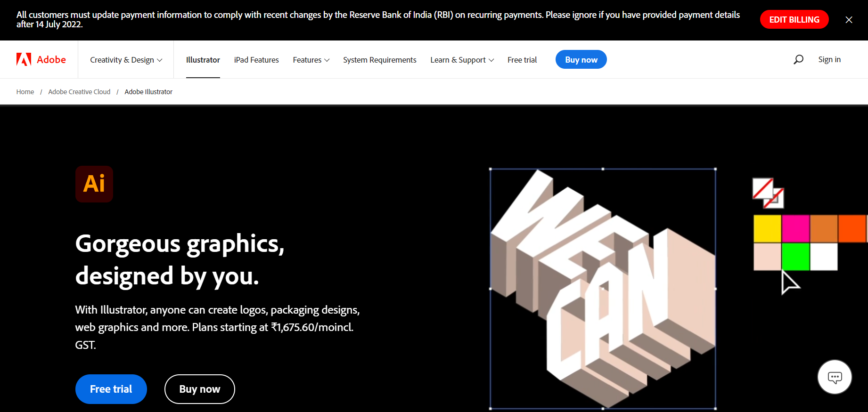The width and height of the screenshot is (868, 412).
Task: Click the red Edit Billing button
Action: [794, 20]
